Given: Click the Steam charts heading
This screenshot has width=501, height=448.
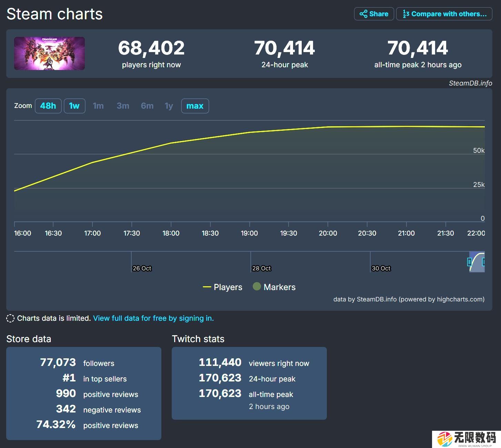Looking at the screenshot, I should tap(54, 14).
